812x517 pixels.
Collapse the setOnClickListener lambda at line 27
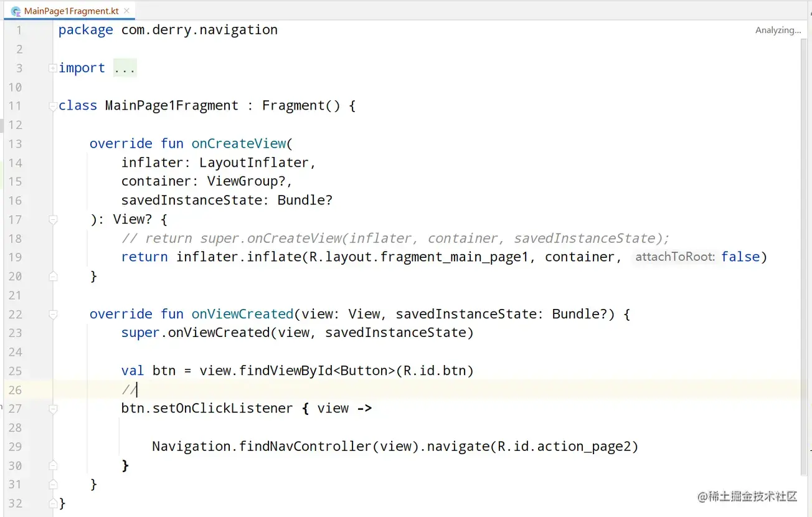click(x=52, y=409)
